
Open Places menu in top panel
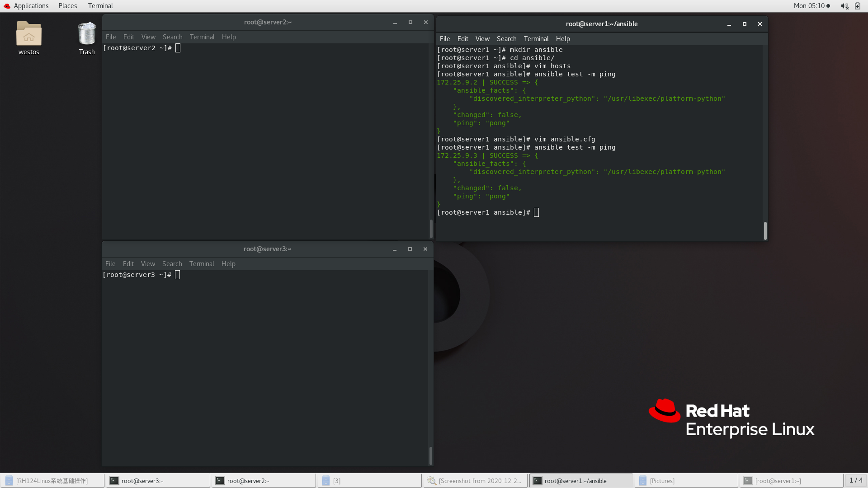(67, 6)
